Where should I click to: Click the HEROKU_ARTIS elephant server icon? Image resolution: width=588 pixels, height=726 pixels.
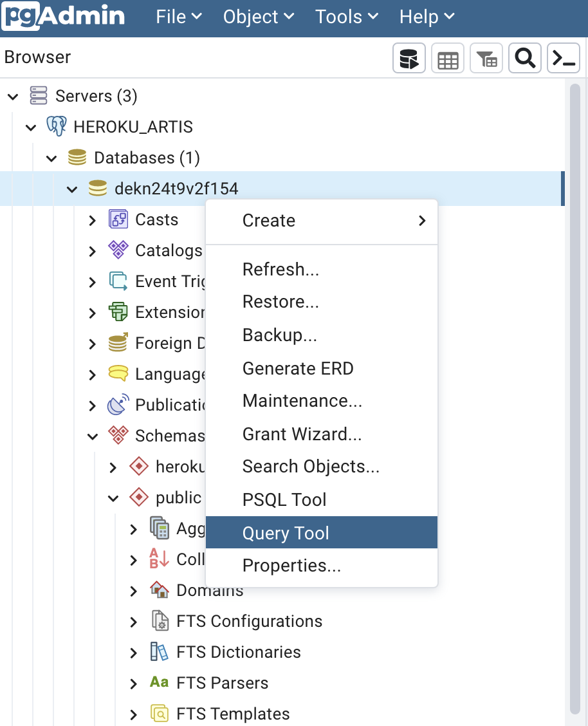(x=57, y=126)
